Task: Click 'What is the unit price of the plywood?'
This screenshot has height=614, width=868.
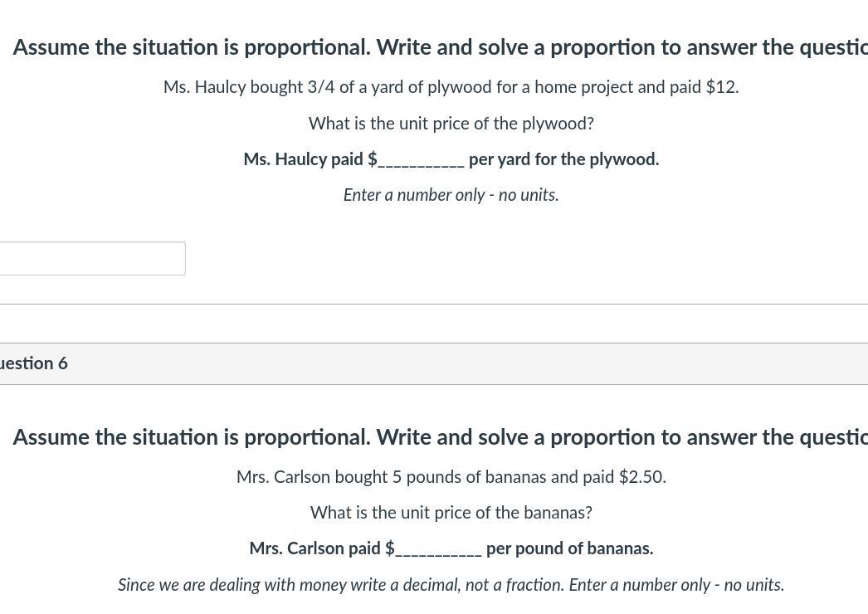Action: [x=451, y=124]
